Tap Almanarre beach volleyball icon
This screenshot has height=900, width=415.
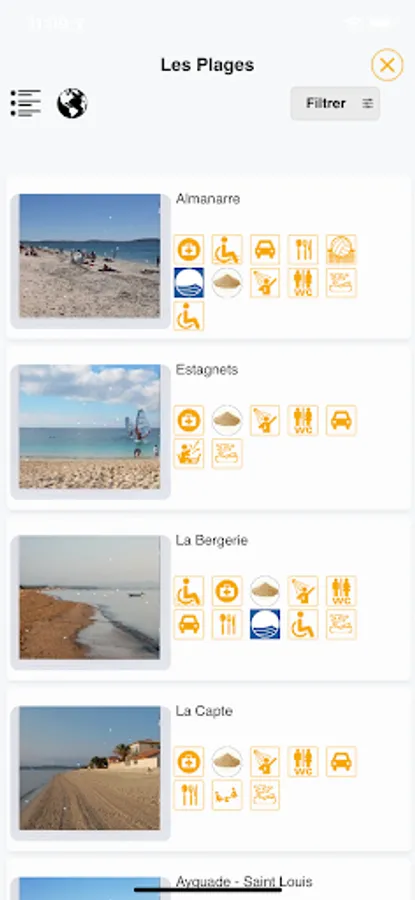coord(342,249)
